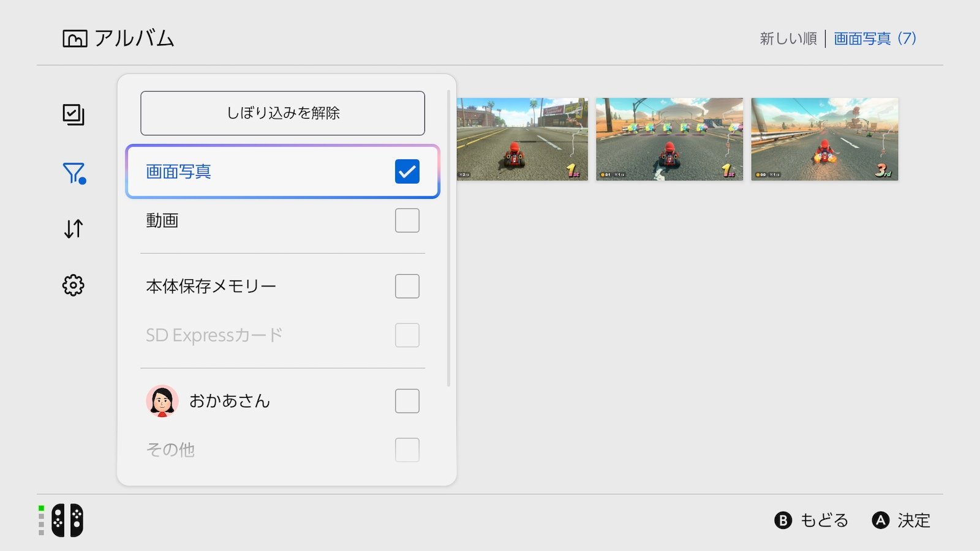Viewport: 980px width, 551px height.
Task: Click the もどる back label
Action: 824,520
